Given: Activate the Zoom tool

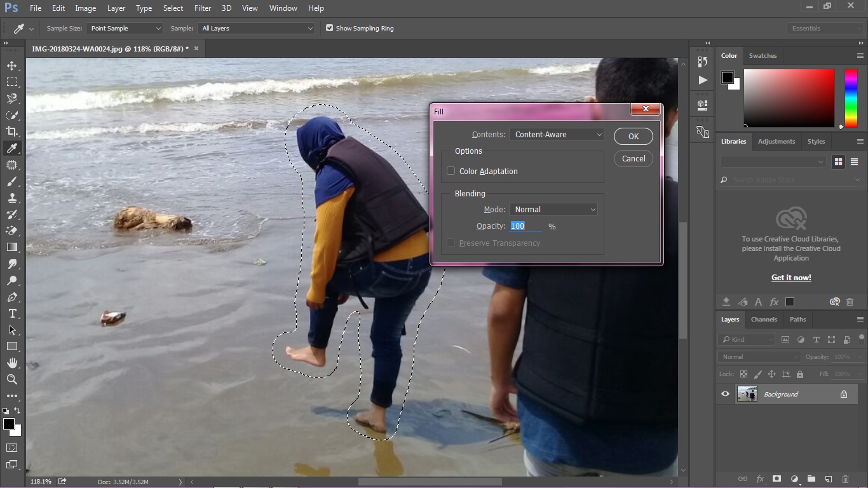Looking at the screenshot, I should (x=13, y=379).
